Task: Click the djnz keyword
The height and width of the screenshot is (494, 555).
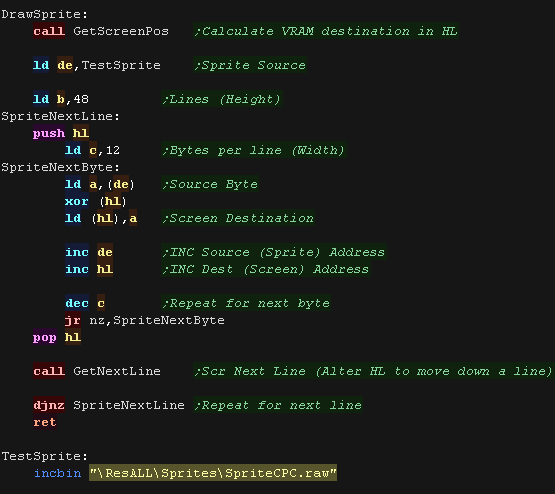Action: [49, 405]
